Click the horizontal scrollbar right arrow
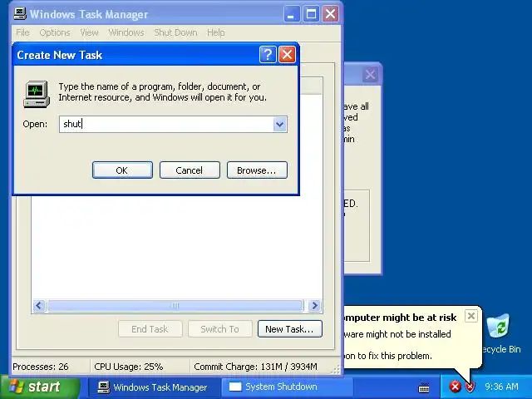The image size is (532, 399). (314, 305)
